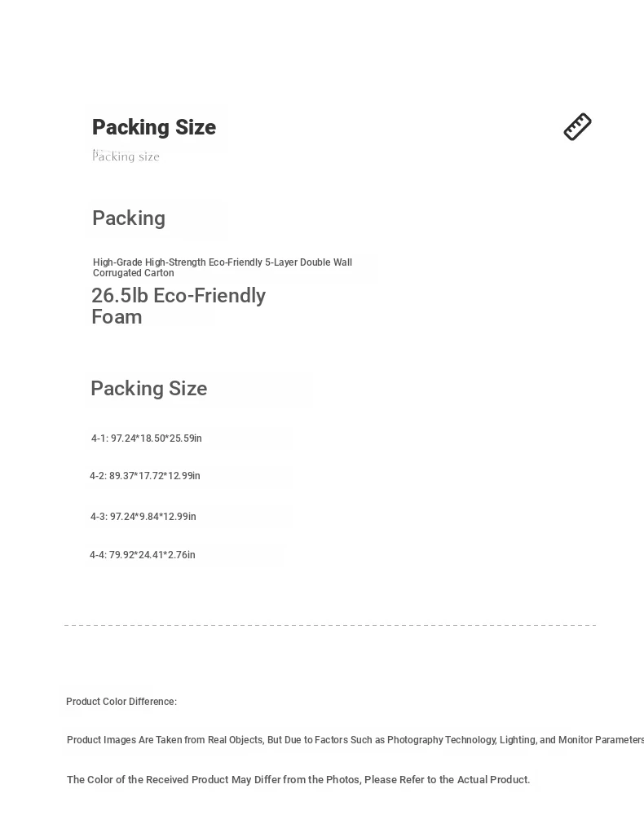Click the dashed divider line

330,625
